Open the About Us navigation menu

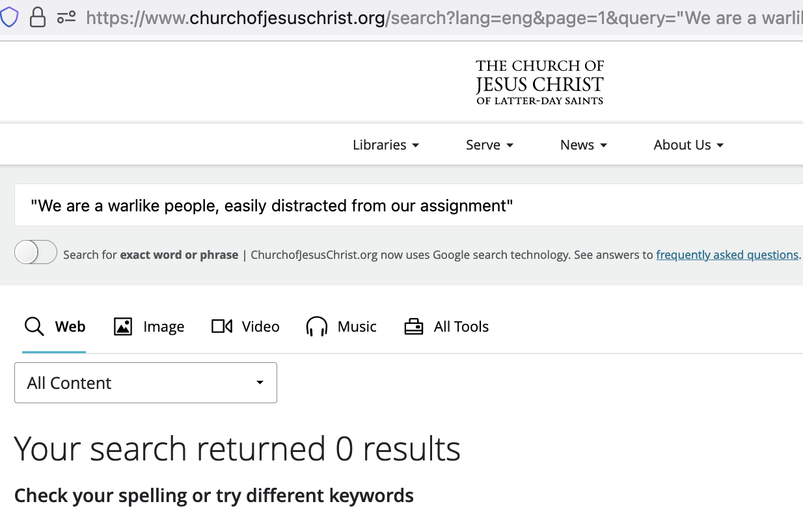(688, 145)
